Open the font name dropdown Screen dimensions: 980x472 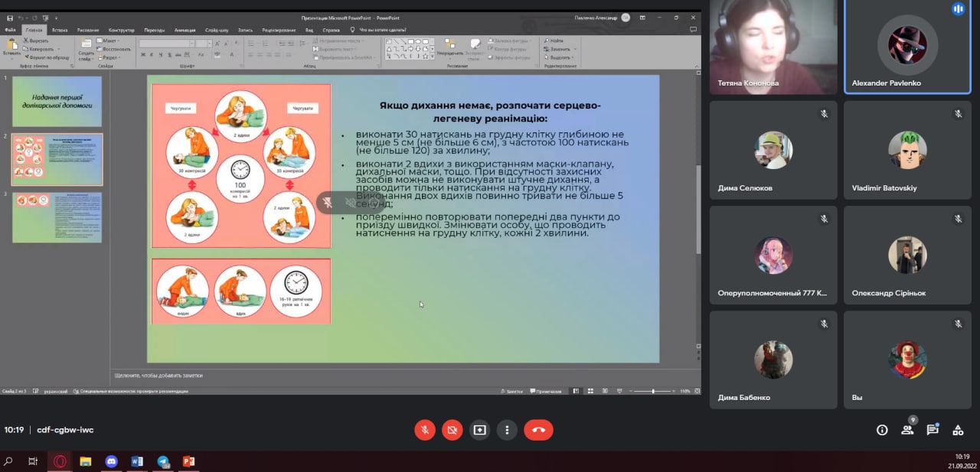click(x=191, y=44)
